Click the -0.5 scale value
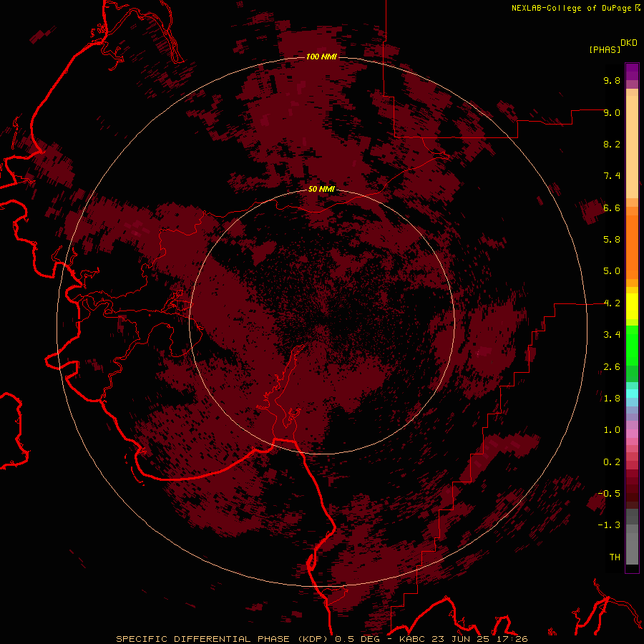Viewport: 644px width, 644px height. (609, 493)
